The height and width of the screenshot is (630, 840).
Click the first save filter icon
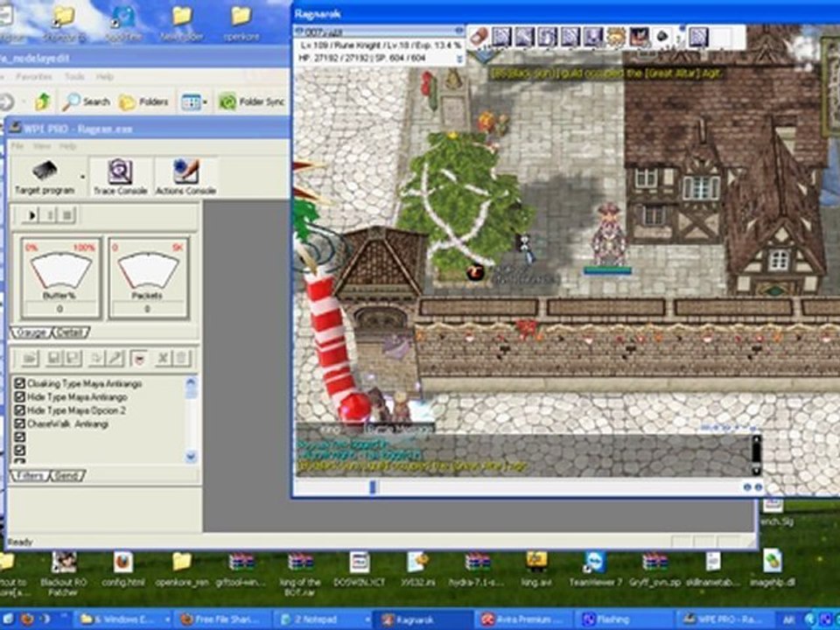53,359
